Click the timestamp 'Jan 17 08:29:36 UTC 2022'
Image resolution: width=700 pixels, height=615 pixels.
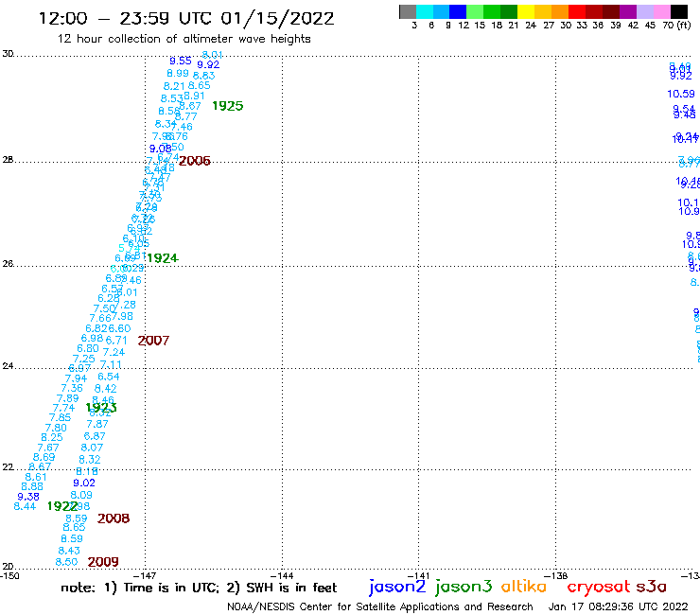[619, 606]
